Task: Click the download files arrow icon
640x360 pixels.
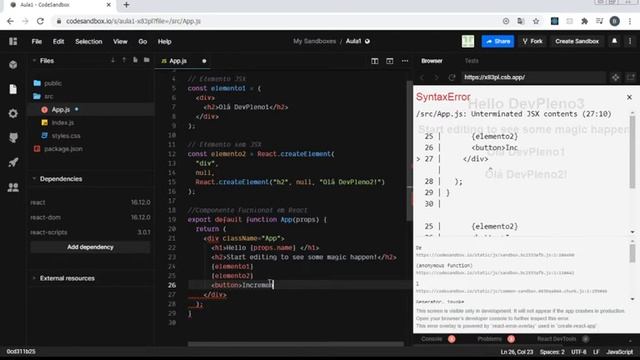Action: [113, 60]
